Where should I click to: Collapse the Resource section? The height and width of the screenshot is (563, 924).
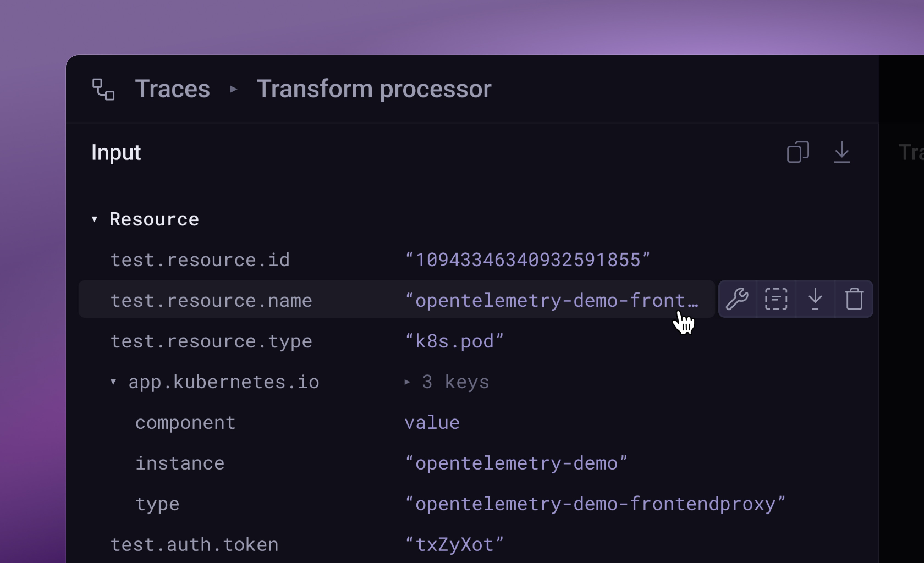(95, 219)
